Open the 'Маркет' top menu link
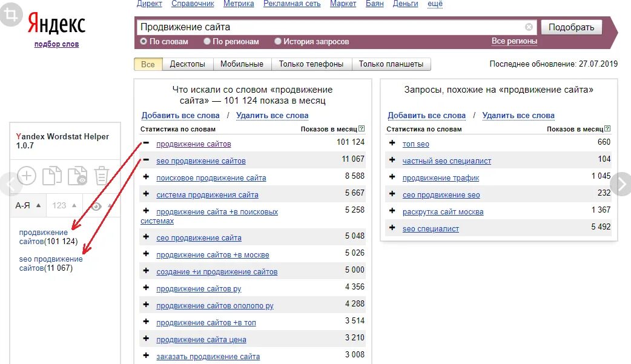The width and height of the screenshot is (631, 364). pos(343,4)
